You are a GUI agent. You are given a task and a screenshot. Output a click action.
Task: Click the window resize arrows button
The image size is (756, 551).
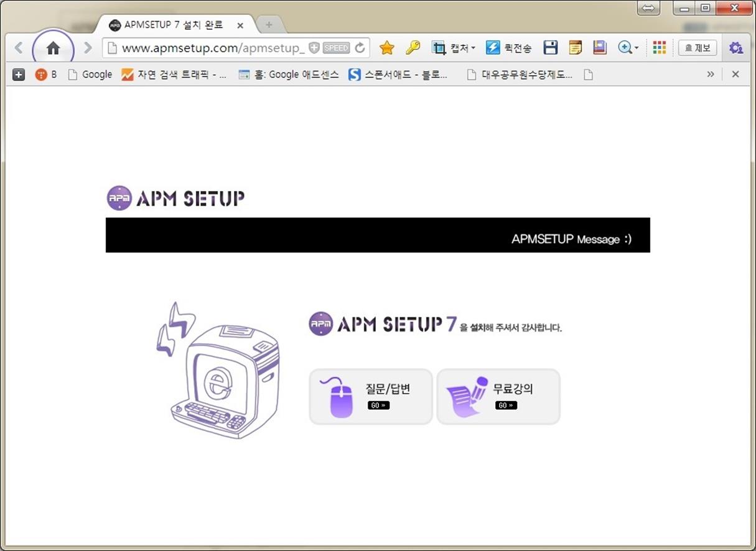pyautogui.click(x=649, y=8)
